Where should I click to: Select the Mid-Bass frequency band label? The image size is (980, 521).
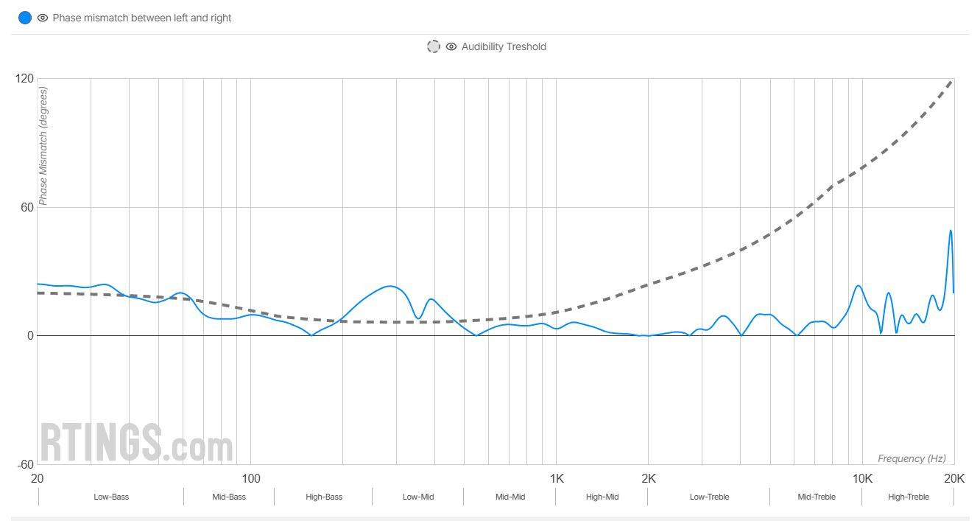point(229,497)
